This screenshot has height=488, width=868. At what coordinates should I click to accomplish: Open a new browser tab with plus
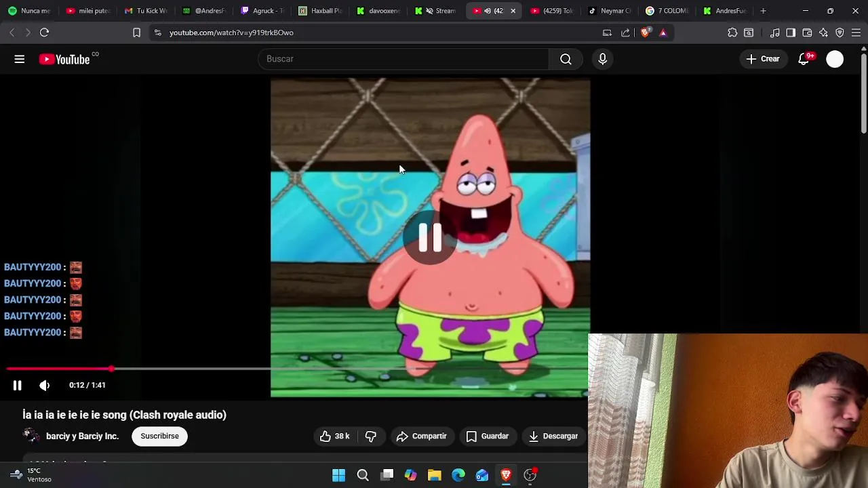(x=763, y=11)
